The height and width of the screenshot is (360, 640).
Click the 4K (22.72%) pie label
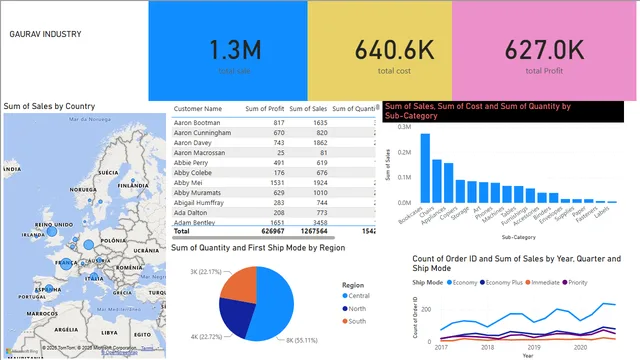click(206, 337)
